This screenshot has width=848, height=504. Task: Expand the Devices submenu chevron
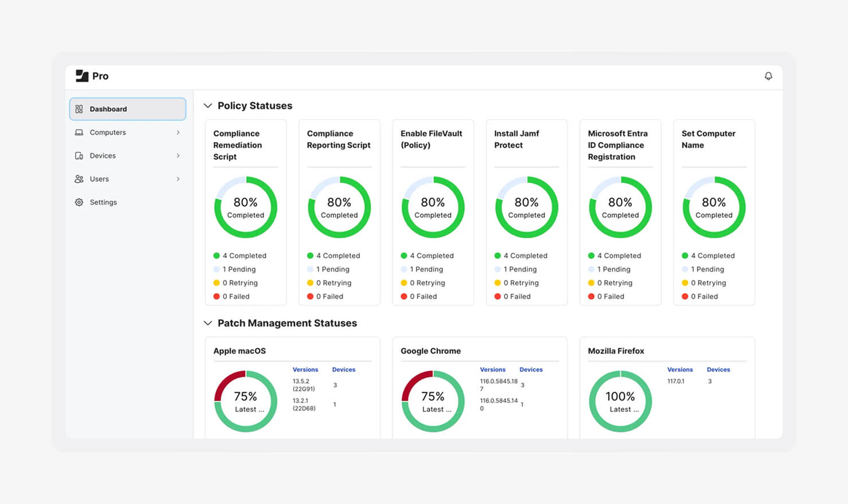point(178,156)
